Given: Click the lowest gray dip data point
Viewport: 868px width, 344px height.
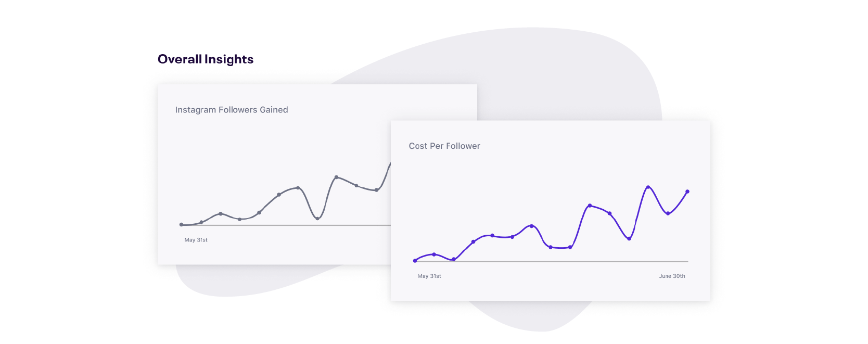Looking at the screenshot, I should point(317,219).
